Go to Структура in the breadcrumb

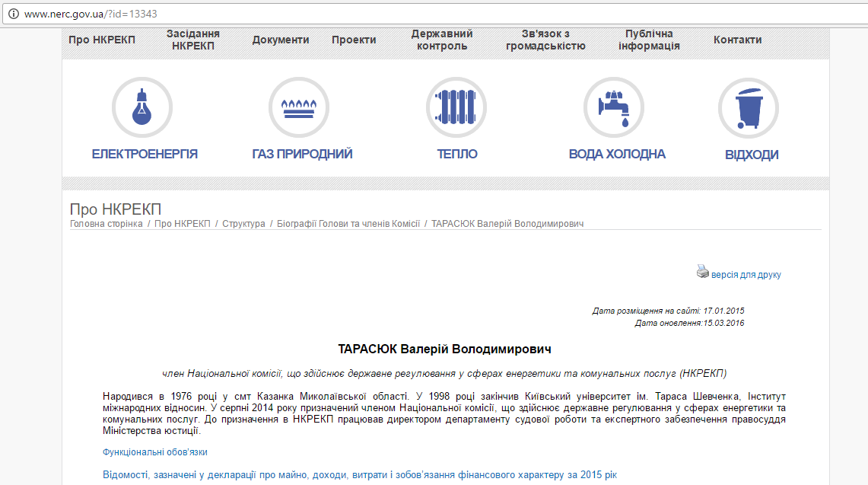tap(243, 224)
